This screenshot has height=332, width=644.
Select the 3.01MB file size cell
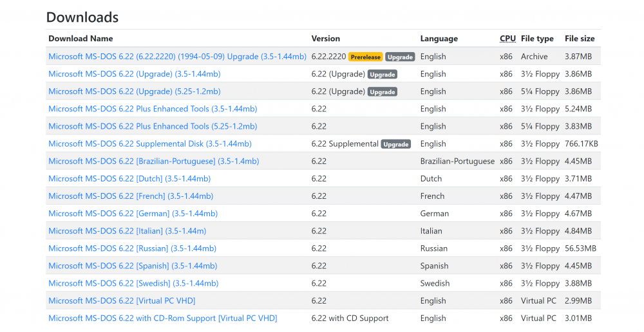(x=578, y=318)
